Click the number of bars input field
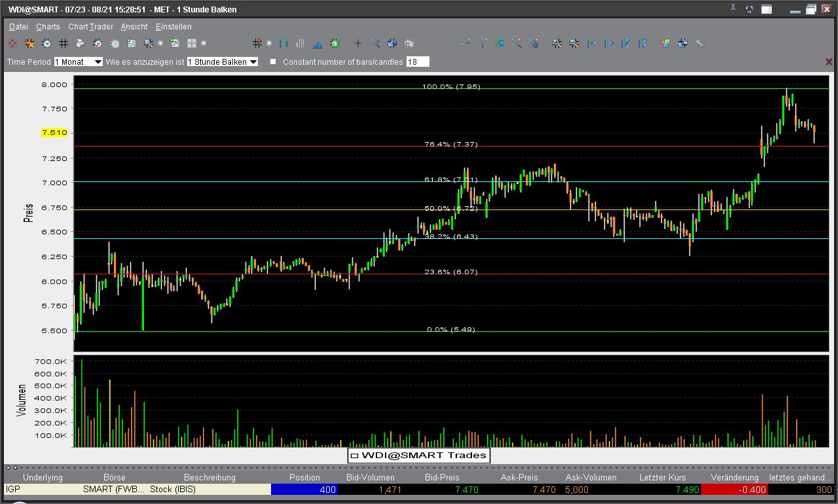 pos(418,62)
